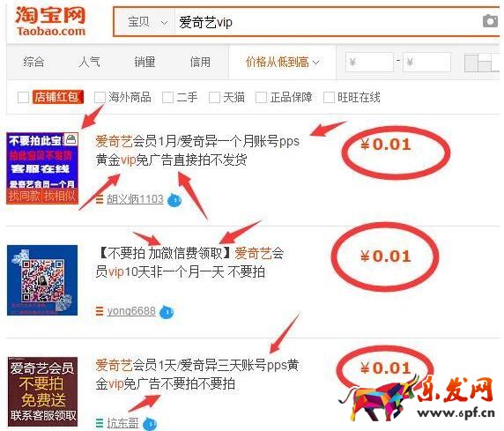Click Wangwang chat icon beside 胡义炳1103
The height and width of the screenshot is (431, 504).
pos(174,200)
